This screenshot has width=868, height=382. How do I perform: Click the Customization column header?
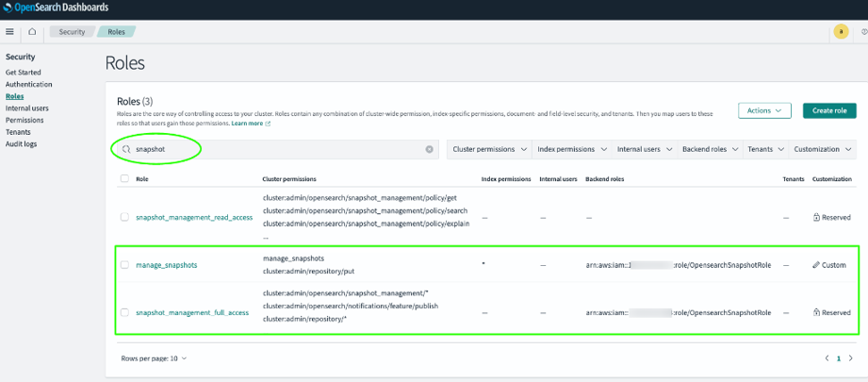[831, 179]
